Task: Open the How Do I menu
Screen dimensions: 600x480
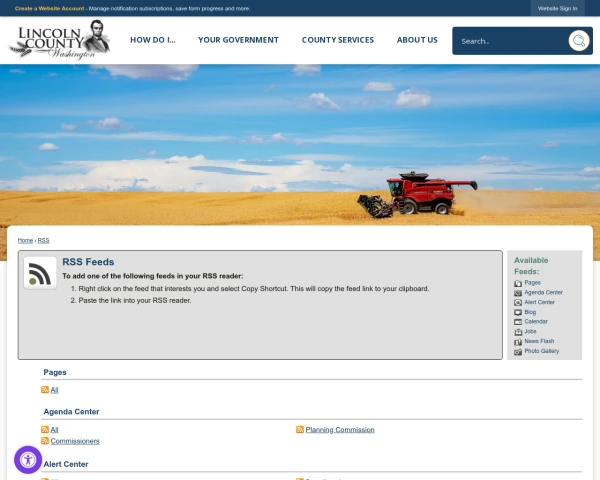Action: click(153, 40)
